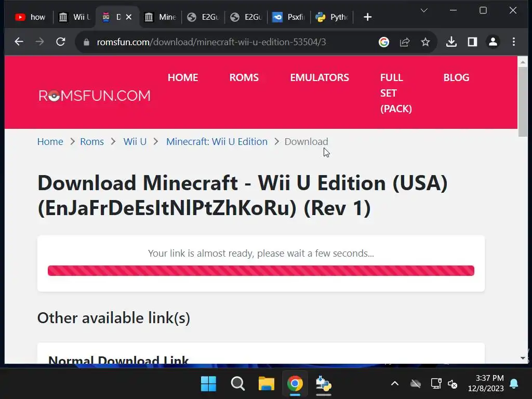The image size is (532, 399).
Task: Switch to the second E2Gu tab
Action: [246, 17]
